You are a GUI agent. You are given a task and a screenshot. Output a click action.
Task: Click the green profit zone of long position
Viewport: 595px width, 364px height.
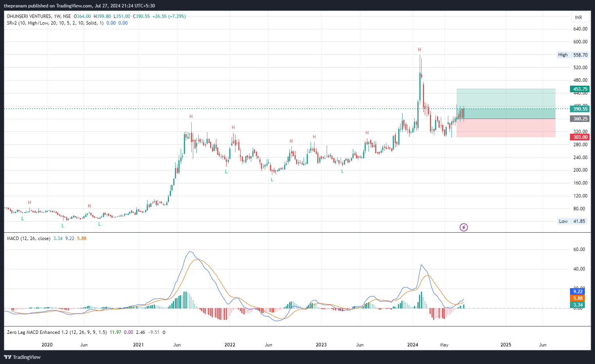click(506, 104)
